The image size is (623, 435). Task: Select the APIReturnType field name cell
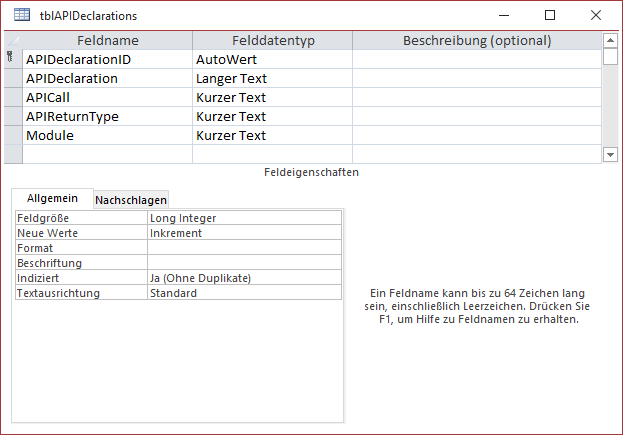[108, 116]
